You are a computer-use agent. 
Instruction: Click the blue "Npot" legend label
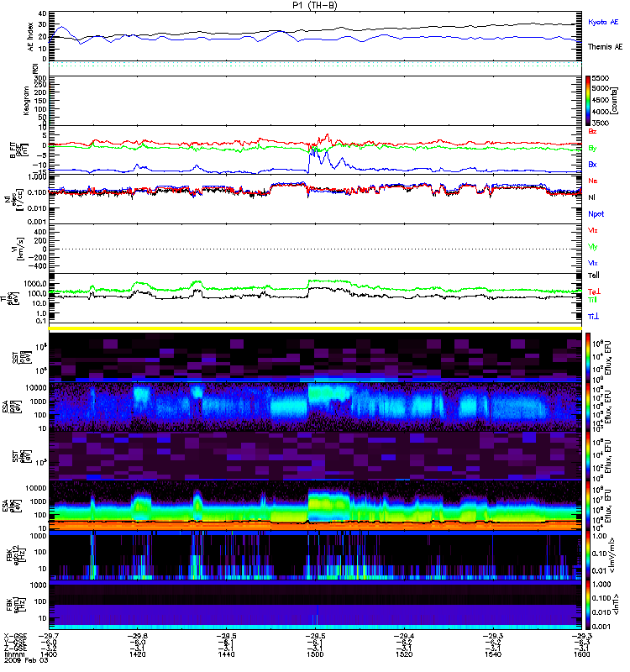(596, 214)
